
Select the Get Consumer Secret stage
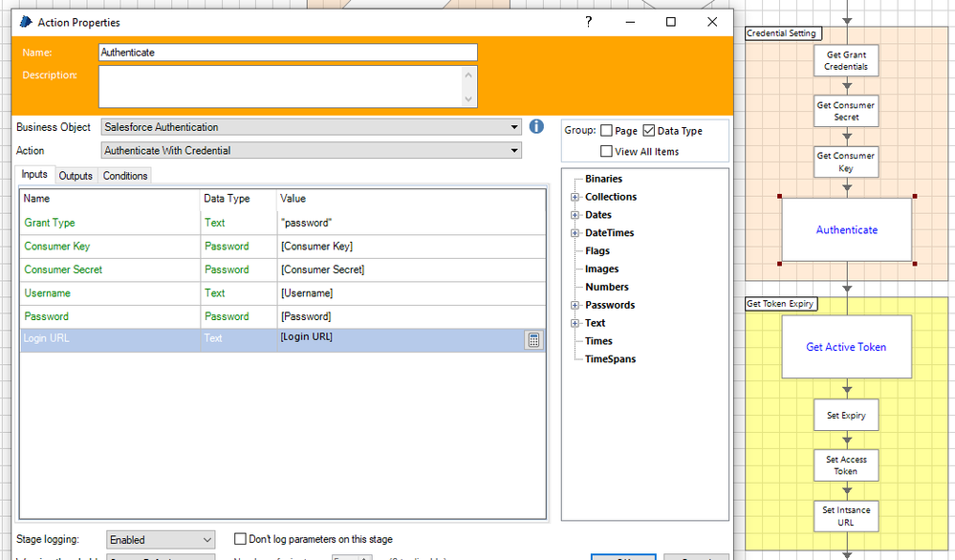coord(846,111)
